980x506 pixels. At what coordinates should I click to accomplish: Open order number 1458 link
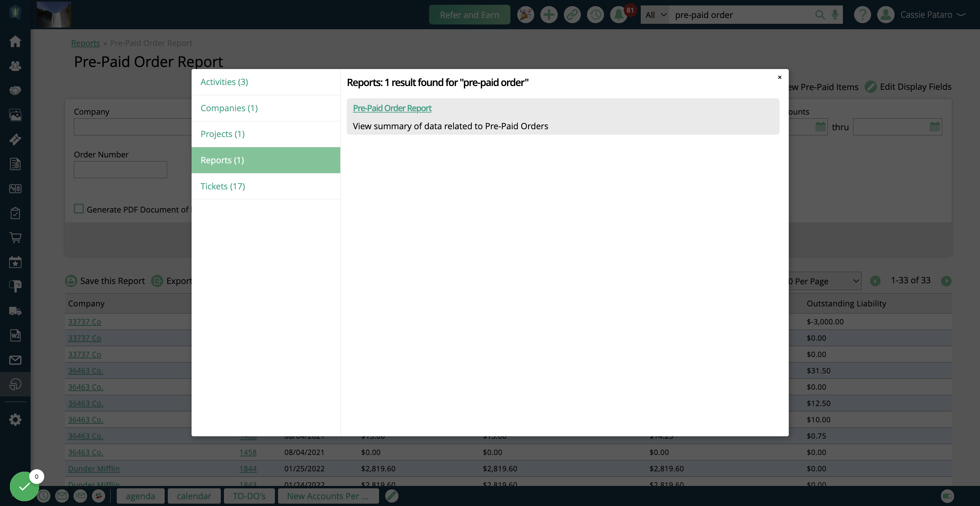click(x=248, y=452)
